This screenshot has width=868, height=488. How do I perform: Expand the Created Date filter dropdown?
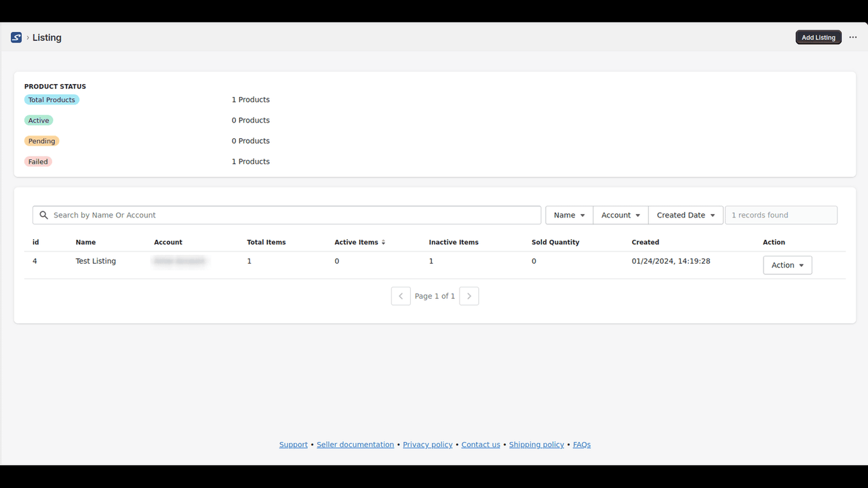pos(686,215)
